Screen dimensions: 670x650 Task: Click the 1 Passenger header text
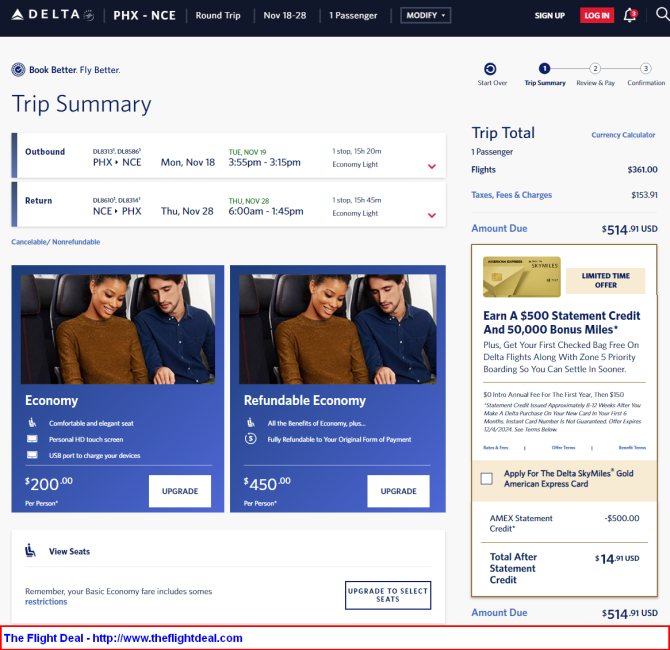[x=353, y=15]
